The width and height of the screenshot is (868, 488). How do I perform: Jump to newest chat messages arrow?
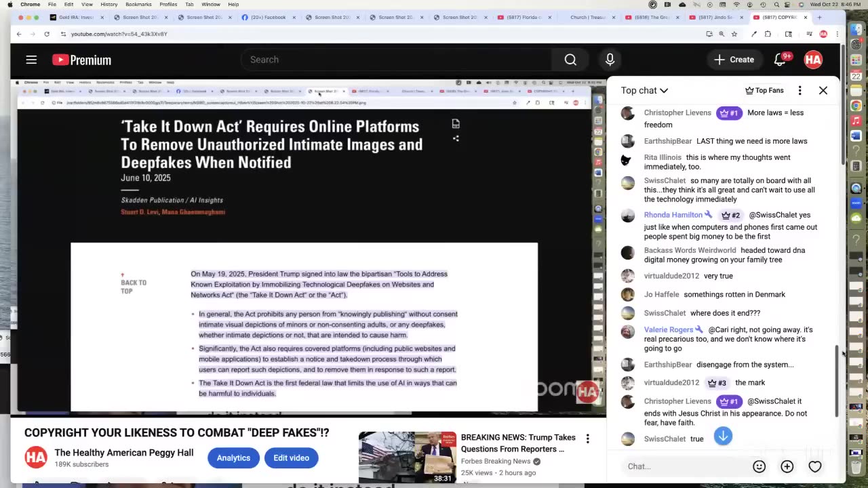[x=723, y=436]
